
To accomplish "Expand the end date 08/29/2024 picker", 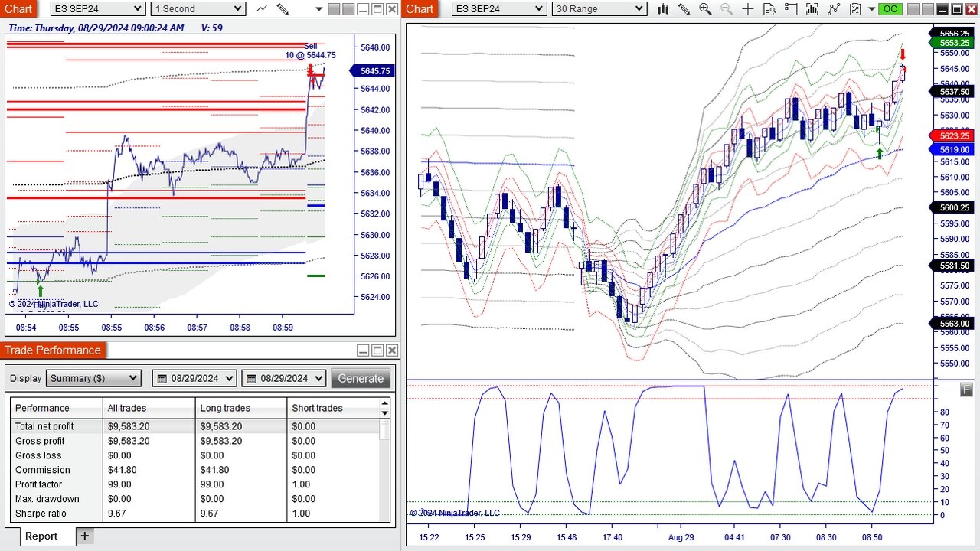I will click(x=317, y=378).
